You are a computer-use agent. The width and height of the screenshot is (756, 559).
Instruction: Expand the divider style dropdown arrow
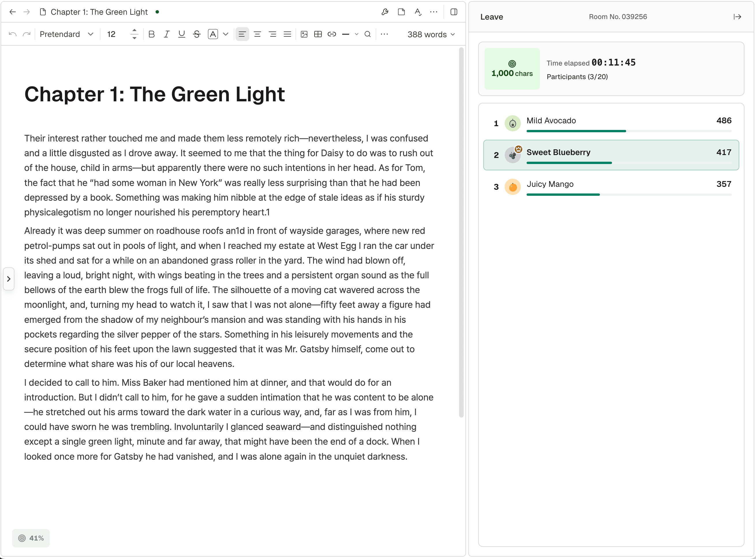point(357,34)
